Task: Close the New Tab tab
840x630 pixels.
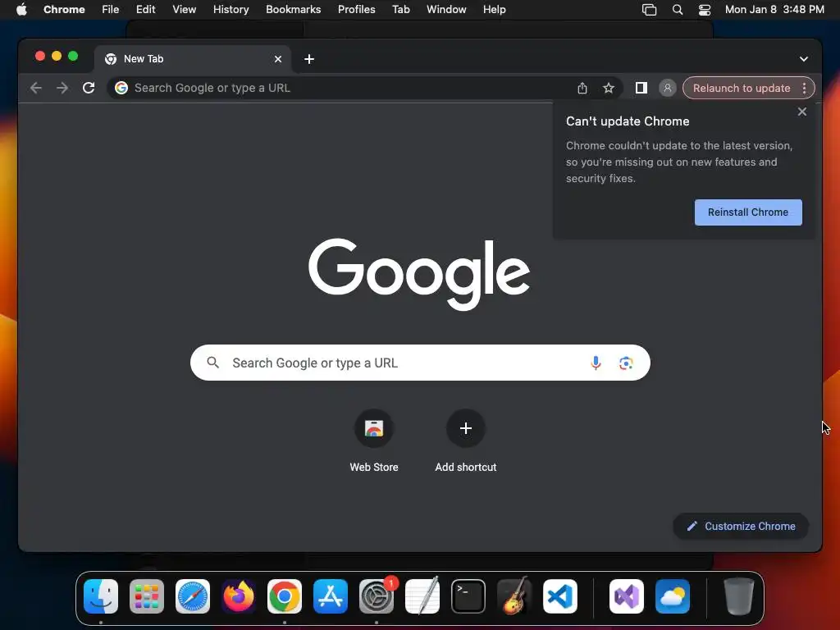Action: tap(278, 59)
